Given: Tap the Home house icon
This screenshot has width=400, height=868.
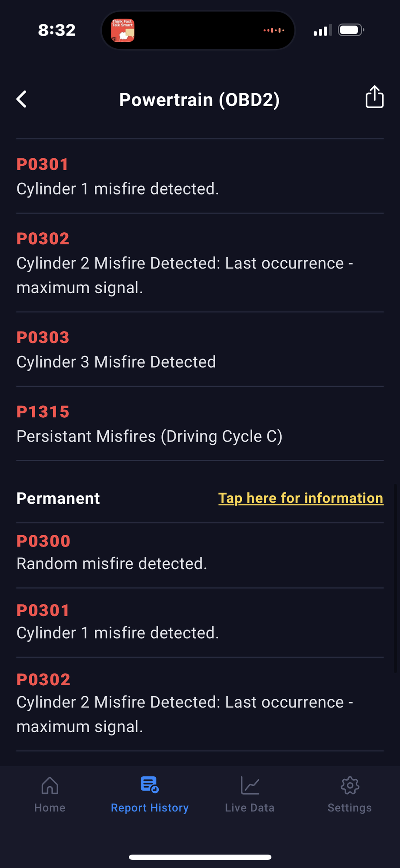Looking at the screenshot, I should point(50,785).
